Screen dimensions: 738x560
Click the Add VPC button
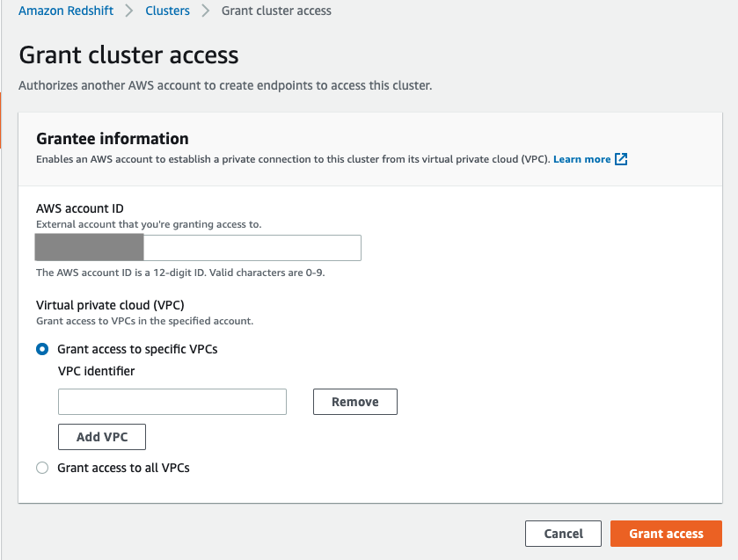(102, 437)
